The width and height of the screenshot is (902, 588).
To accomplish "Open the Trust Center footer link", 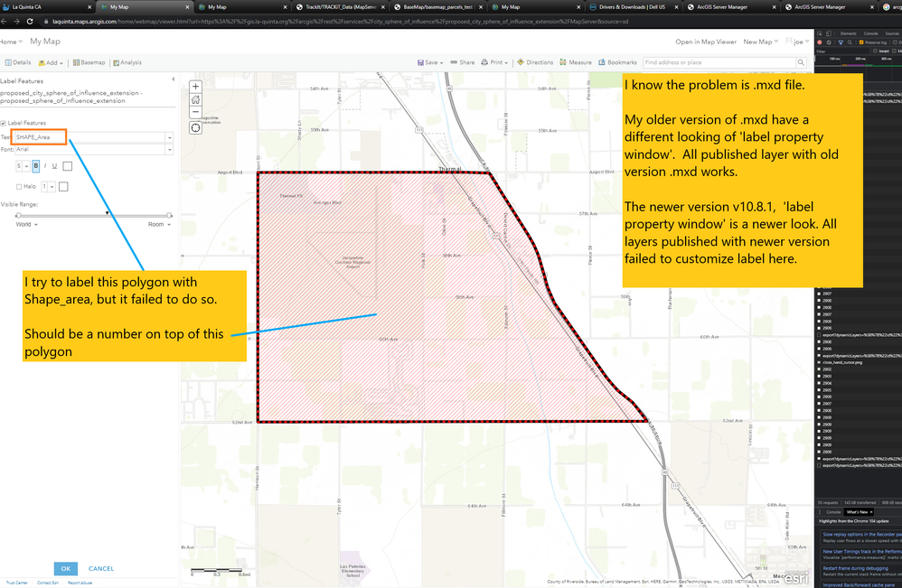I will [16, 583].
